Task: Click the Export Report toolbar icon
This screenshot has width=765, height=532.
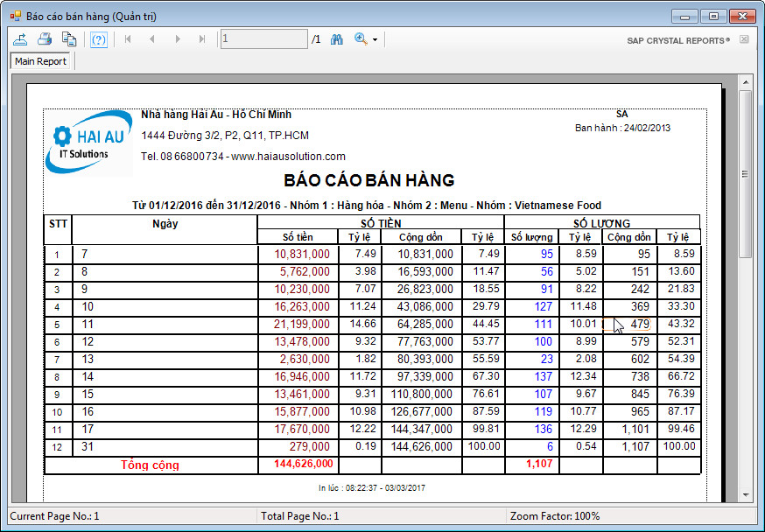Action: tap(20, 39)
